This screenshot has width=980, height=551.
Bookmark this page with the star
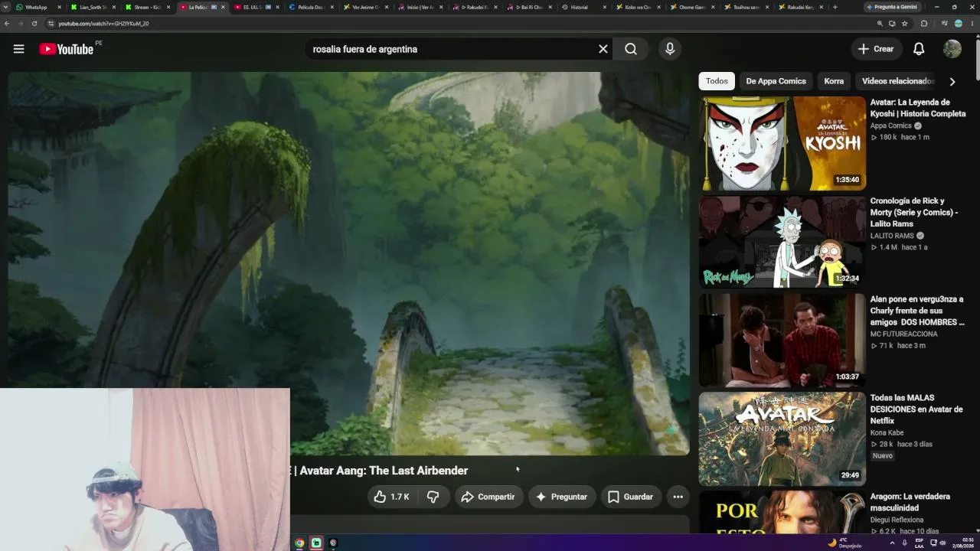(x=904, y=24)
